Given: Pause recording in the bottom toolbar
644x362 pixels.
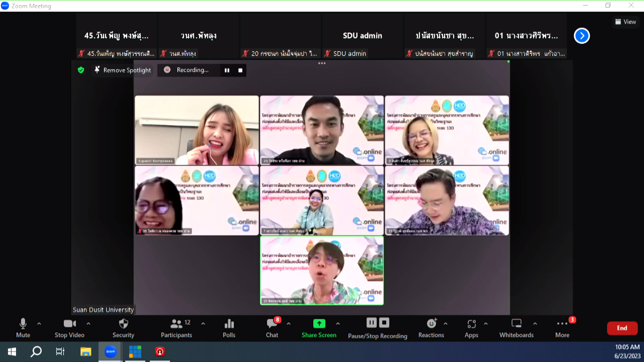Looking at the screenshot, I should [x=371, y=323].
